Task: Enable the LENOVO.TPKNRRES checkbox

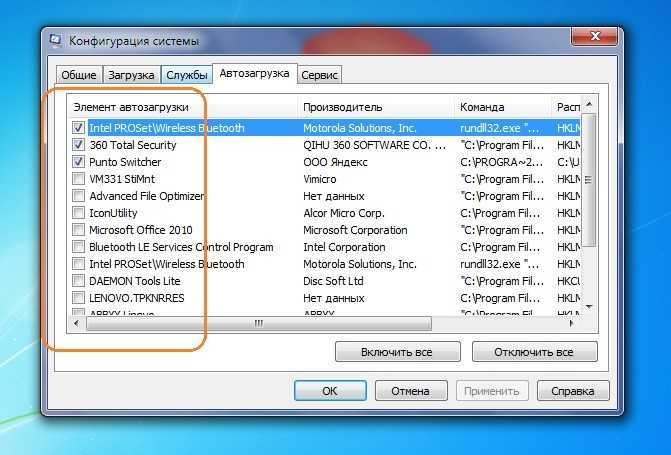Action: pos(78,297)
